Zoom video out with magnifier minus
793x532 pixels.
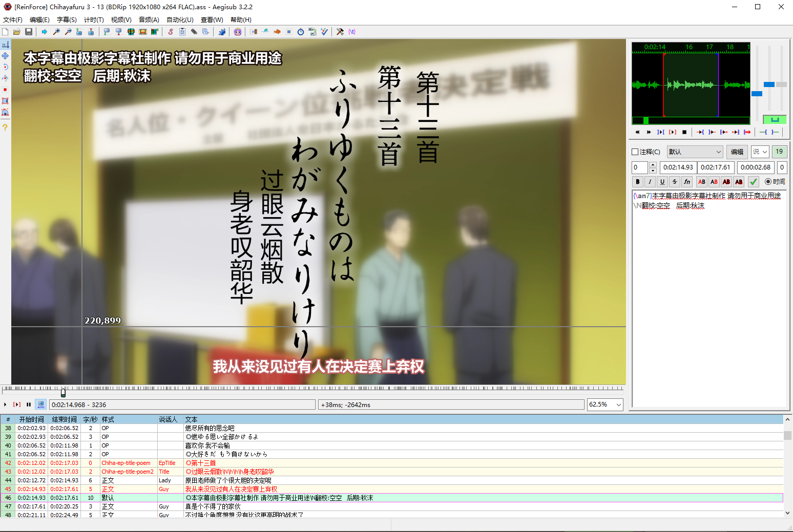coord(68,32)
